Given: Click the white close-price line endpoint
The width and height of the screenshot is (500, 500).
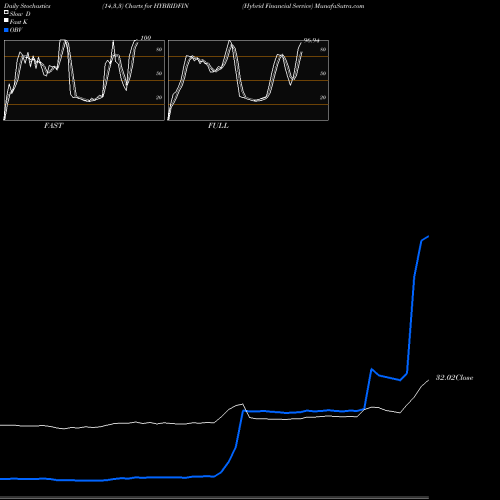Looking at the screenshot, I should pyautogui.click(x=429, y=380).
